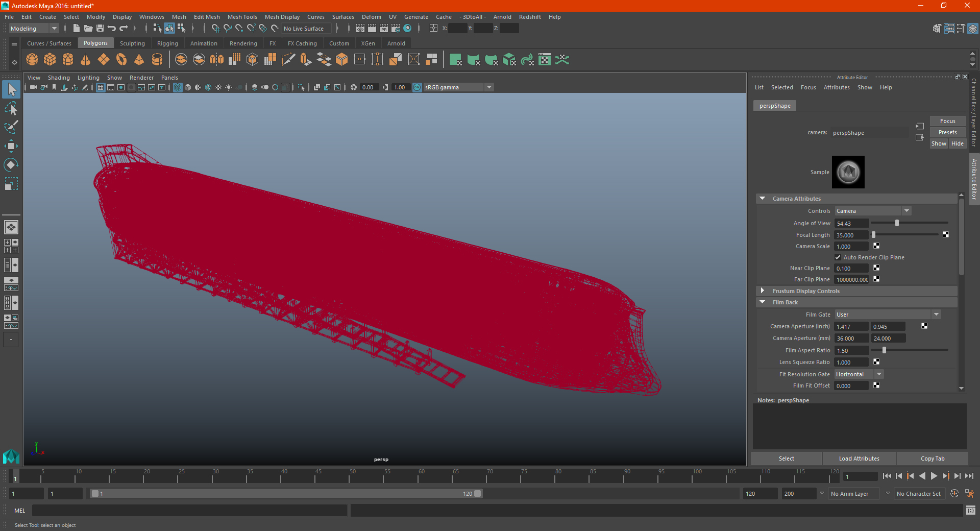Toggle Smooth Shade All in viewport toolbar

click(188, 87)
